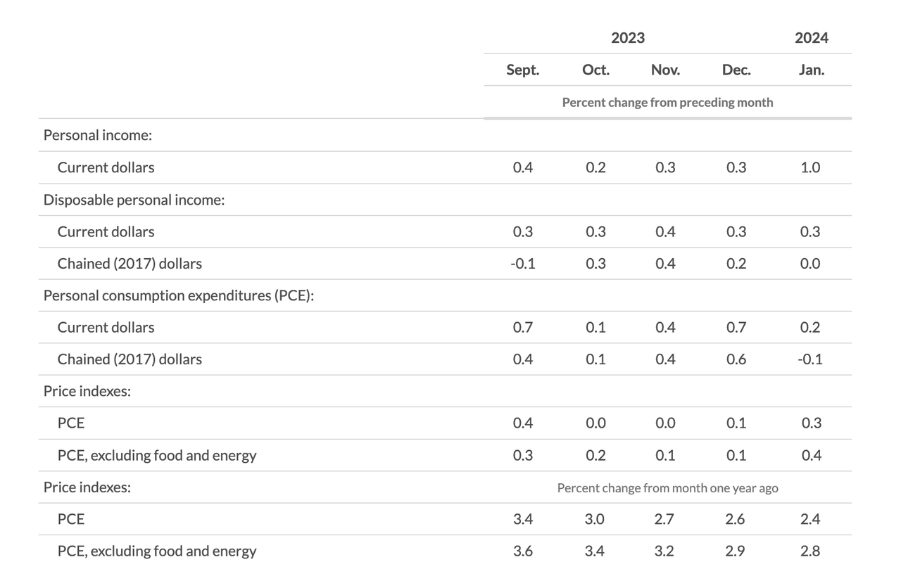
Task: Select the Sept. month column header
Action: click(x=522, y=70)
